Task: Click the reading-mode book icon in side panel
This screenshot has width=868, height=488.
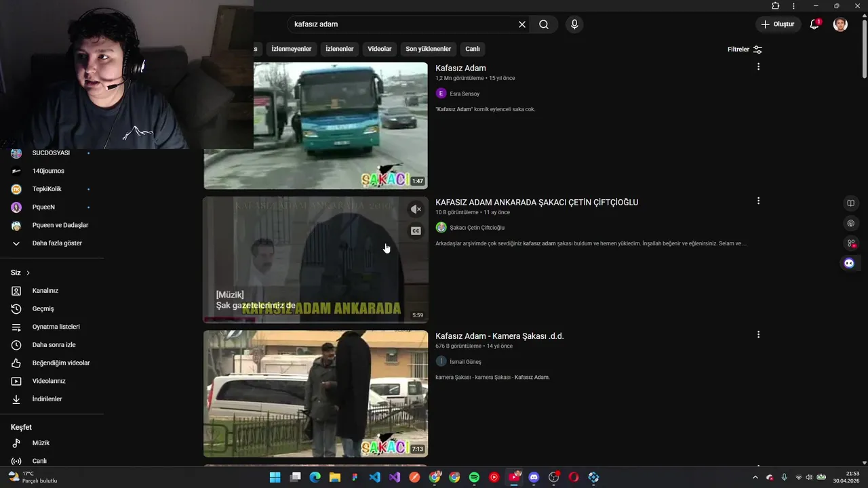Action: click(x=850, y=203)
